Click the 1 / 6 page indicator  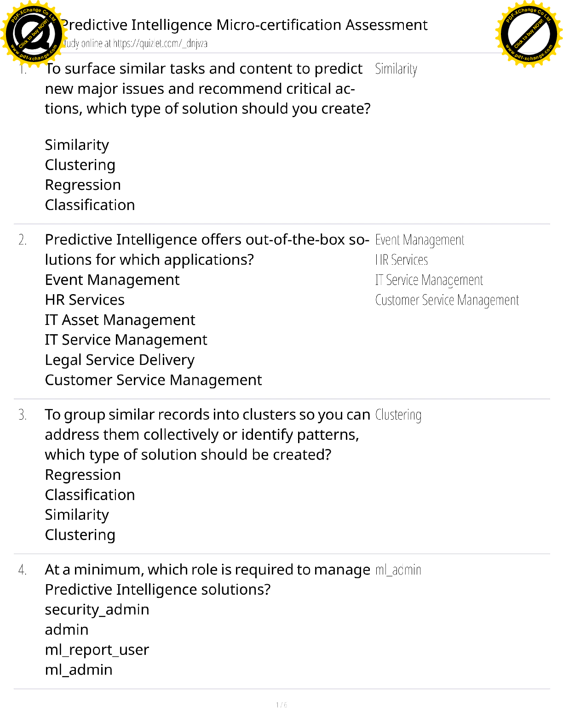pos(281,705)
